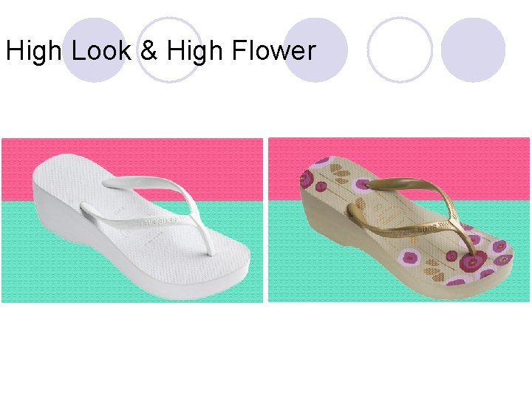Click the outlined circle behind the ampersand
The width and height of the screenshot is (532, 399).
point(169,50)
